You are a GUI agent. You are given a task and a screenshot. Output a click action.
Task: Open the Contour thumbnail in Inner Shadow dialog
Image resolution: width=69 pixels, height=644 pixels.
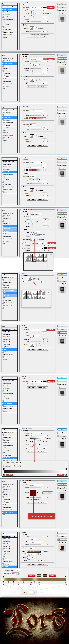[32, 80]
